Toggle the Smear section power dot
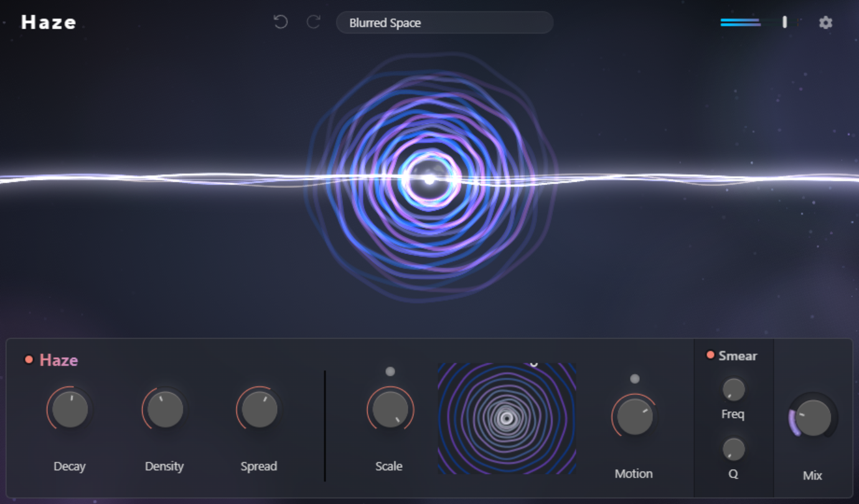Image resolution: width=859 pixels, height=504 pixels. pyautogui.click(x=710, y=355)
